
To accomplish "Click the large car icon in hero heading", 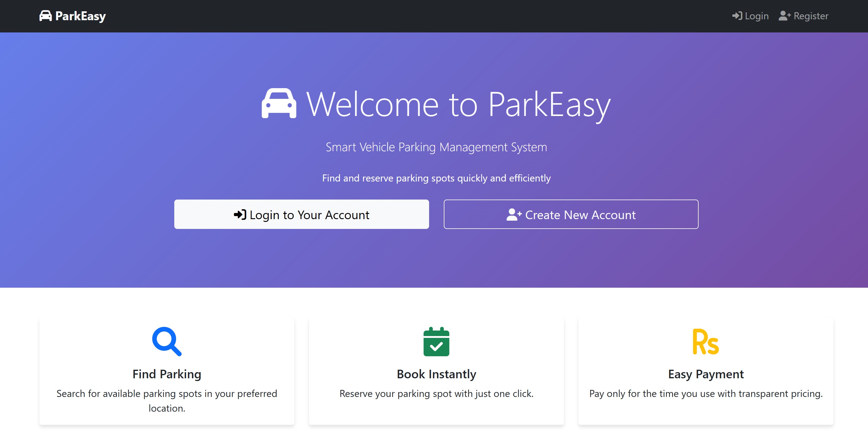I will tap(279, 103).
